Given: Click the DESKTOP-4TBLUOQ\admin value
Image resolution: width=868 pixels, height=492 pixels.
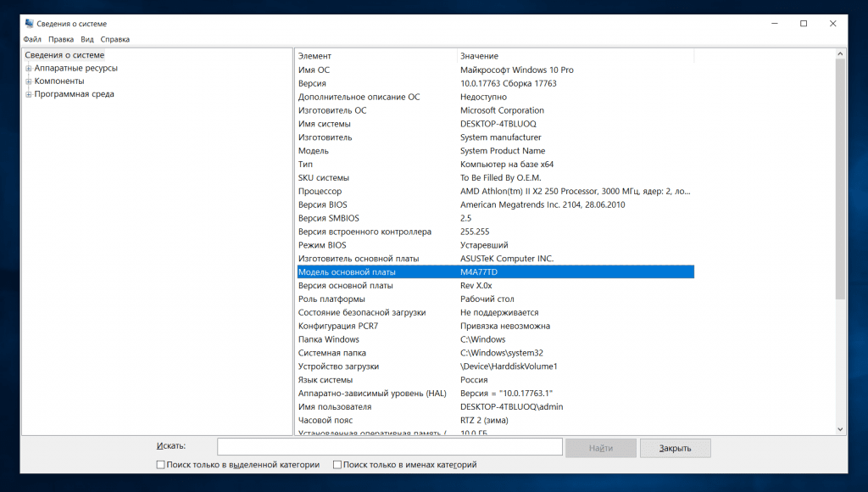Looking at the screenshot, I should click(x=511, y=406).
